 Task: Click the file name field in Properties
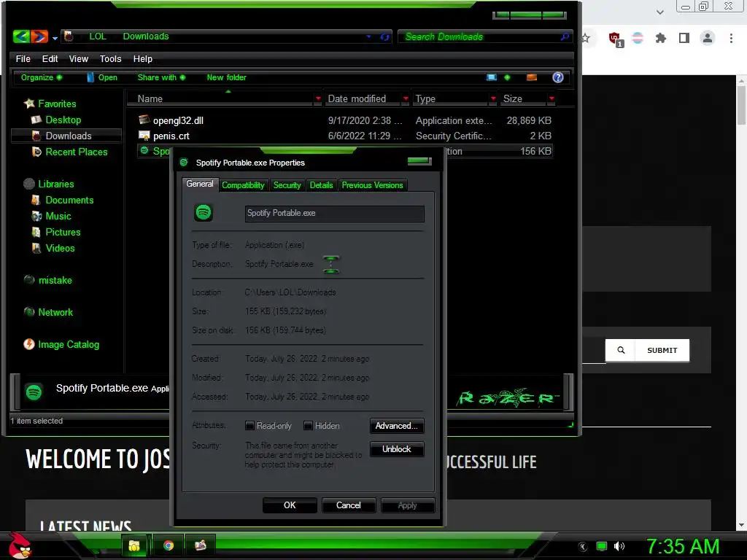pos(334,214)
